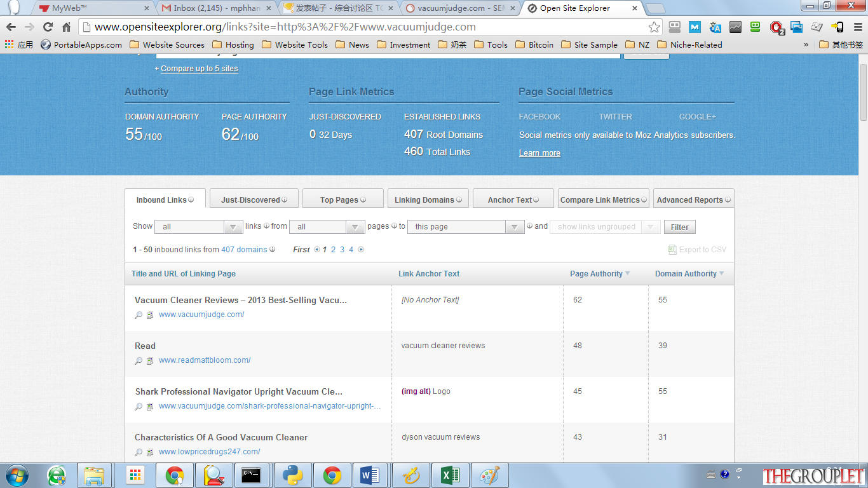Open the Command Prompt taskbar icon
The image size is (868, 488).
[x=252, y=475]
